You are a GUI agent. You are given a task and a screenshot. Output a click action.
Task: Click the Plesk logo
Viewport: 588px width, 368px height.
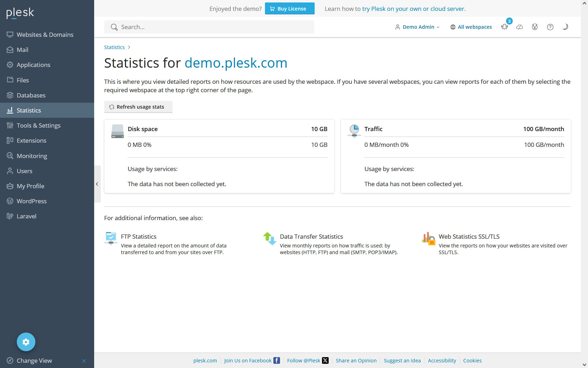click(x=20, y=13)
